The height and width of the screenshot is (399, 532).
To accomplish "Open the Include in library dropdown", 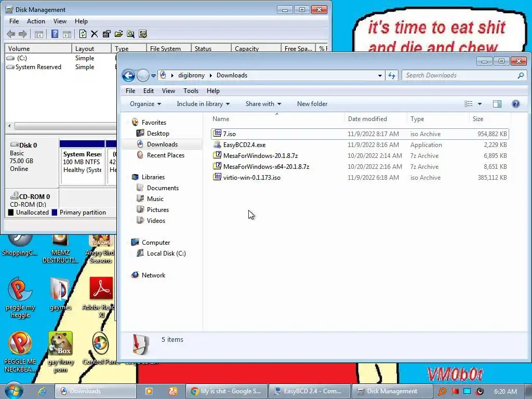I will click(203, 104).
